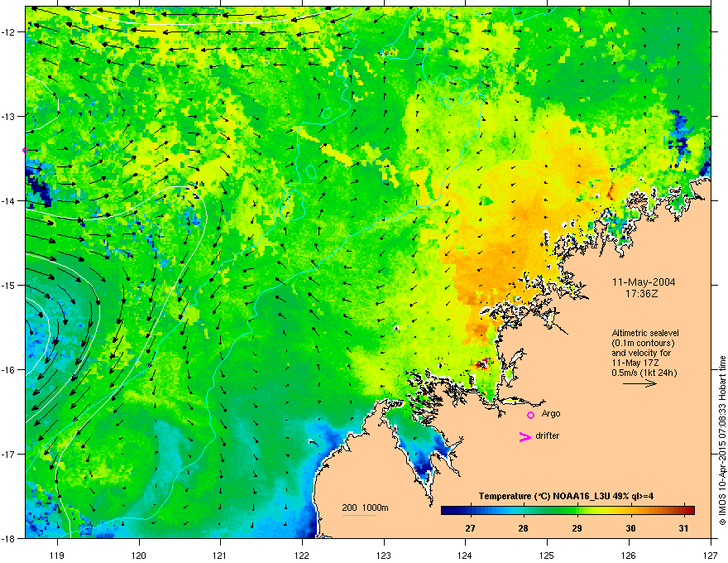The image size is (728, 563).
Task: Click the IMOS copyright timestamp text
Action: [x=722, y=440]
